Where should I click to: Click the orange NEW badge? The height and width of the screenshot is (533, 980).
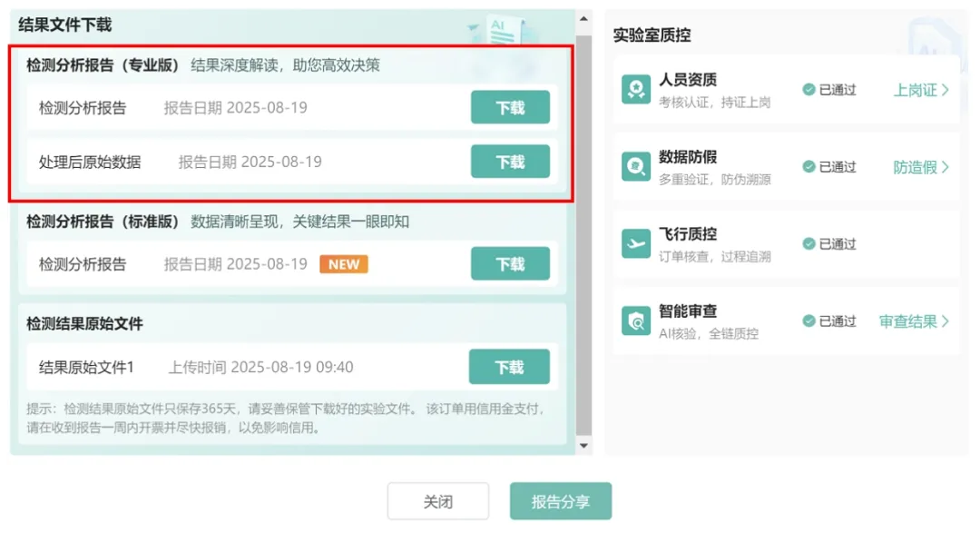tap(344, 264)
